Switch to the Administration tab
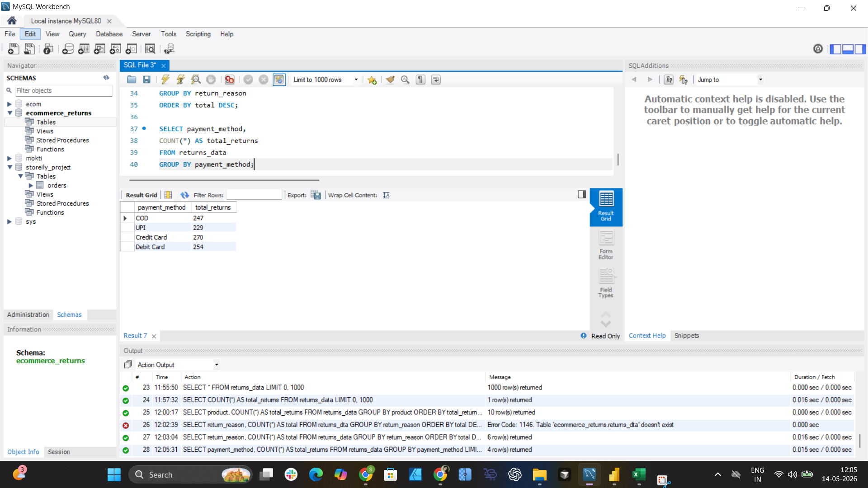 pyautogui.click(x=28, y=314)
